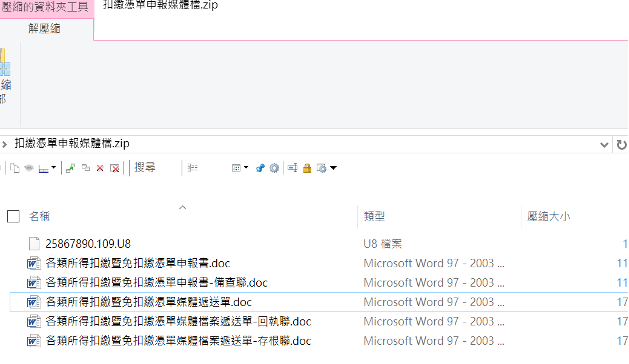Click the yellow padlock icon
Viewport: 629px width, 364px height.
click(307, 168)
